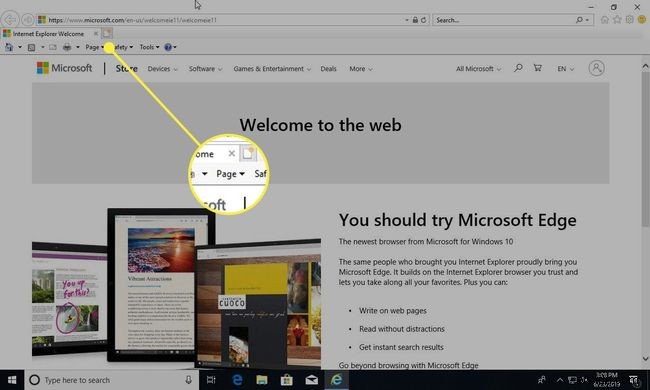The image size is (650, 390).
Task: Click the Microsoft logo on the page
Action: tap(64, 68)
